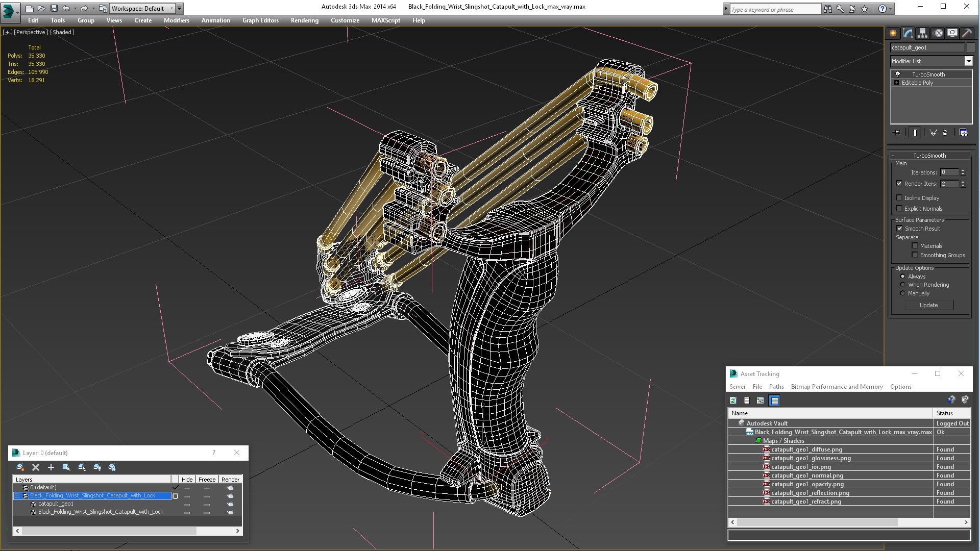Click Create New Layer icon in Layer dialog
This screenshot has height=551, width=980.
[x=20, y=467]
